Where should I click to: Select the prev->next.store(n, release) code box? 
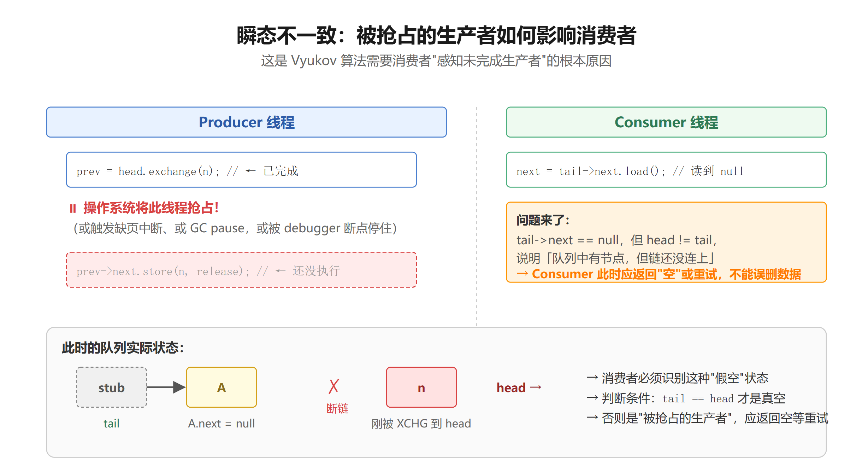pos(241,270)
